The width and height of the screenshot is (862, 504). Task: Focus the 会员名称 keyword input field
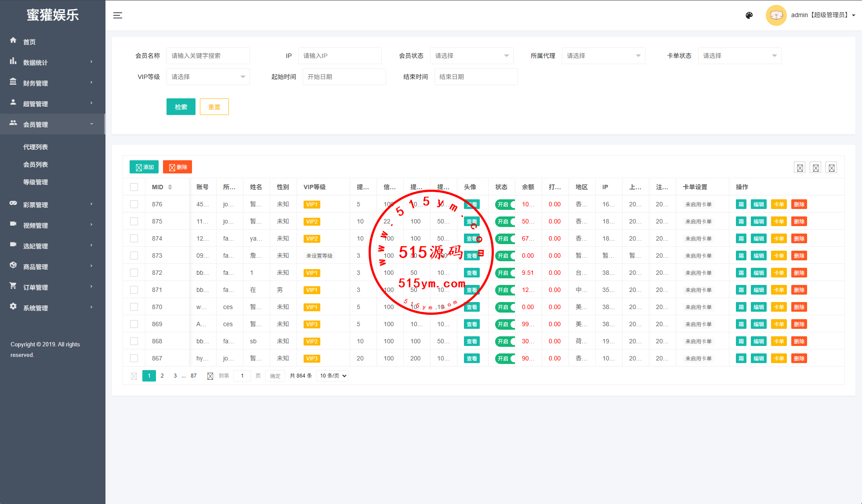coord(208,56)
